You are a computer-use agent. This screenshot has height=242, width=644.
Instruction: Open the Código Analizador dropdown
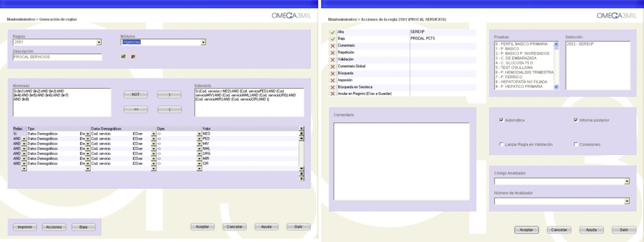627,181
